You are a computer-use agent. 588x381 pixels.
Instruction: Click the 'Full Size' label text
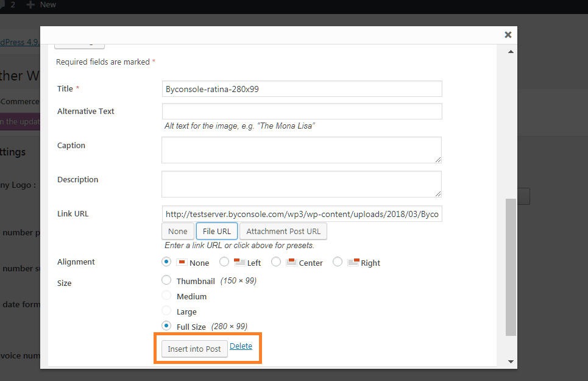(x=191, y=327)
